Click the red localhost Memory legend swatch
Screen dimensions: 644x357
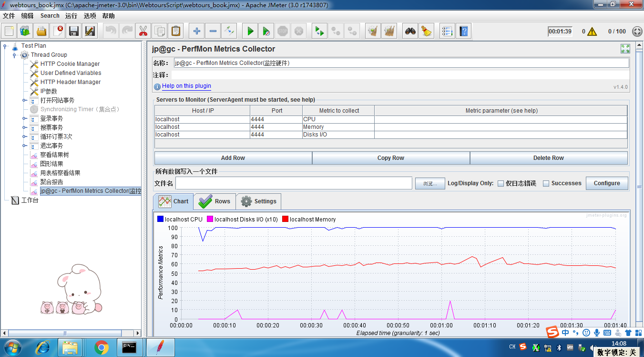click(x=285, y=220)
